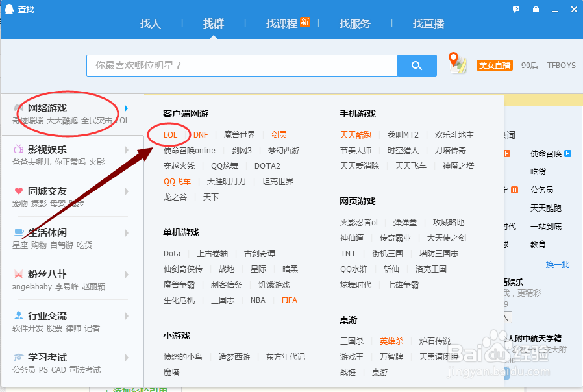Open 天天酷跑 under 手机游戏
This screenshot has height=392, width=583.
356,135
